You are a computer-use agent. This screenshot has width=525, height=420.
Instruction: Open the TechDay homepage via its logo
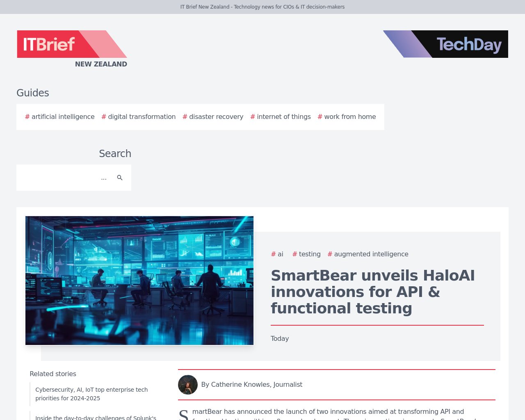(445, 44)
